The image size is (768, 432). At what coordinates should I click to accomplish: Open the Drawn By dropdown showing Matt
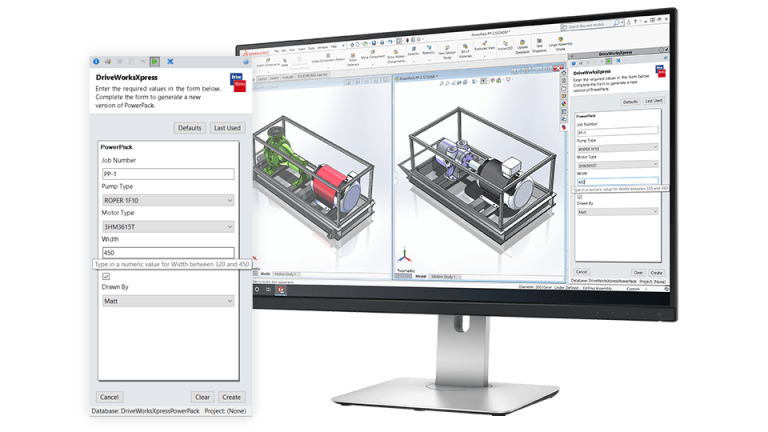[x=167, y=301]
